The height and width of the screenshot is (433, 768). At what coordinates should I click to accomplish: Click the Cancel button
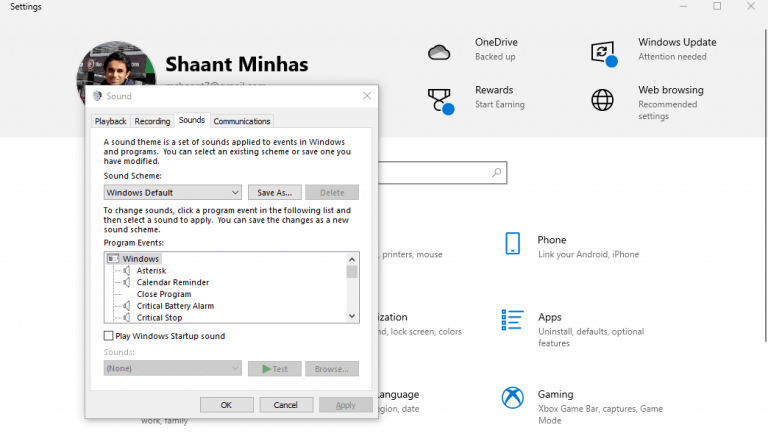coord(286,405)
